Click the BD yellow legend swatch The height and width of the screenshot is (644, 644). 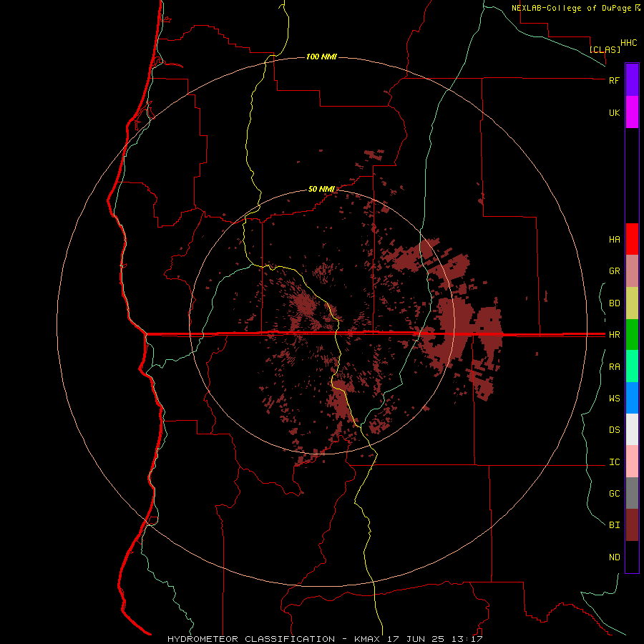click(x=632, y=303)
